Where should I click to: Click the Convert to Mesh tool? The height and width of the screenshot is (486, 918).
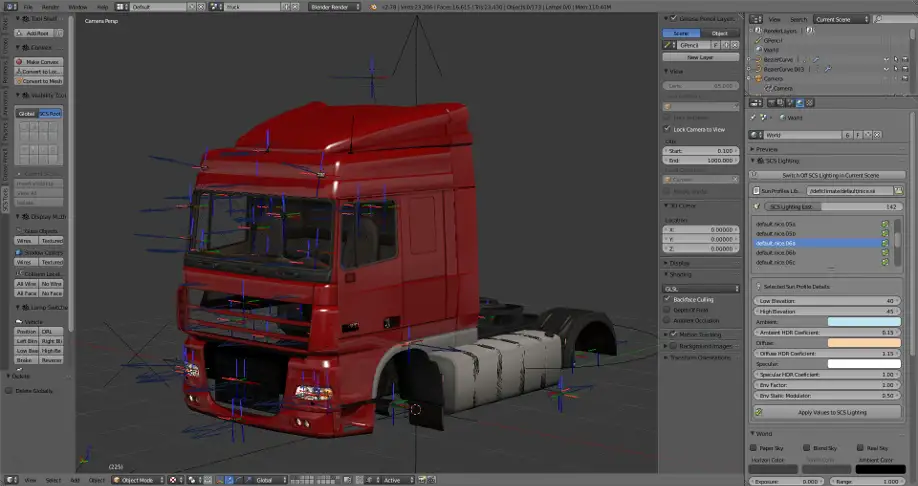click(38, 82)
